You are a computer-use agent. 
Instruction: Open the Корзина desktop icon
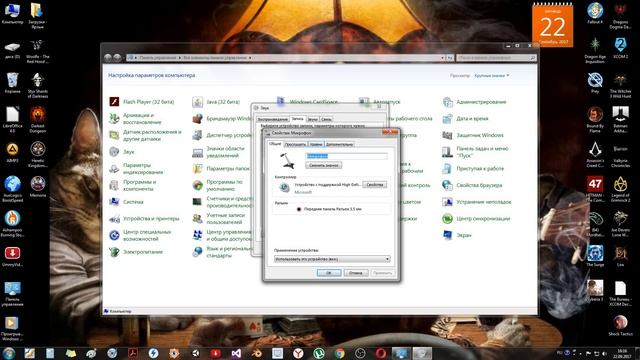coord(12,83)
